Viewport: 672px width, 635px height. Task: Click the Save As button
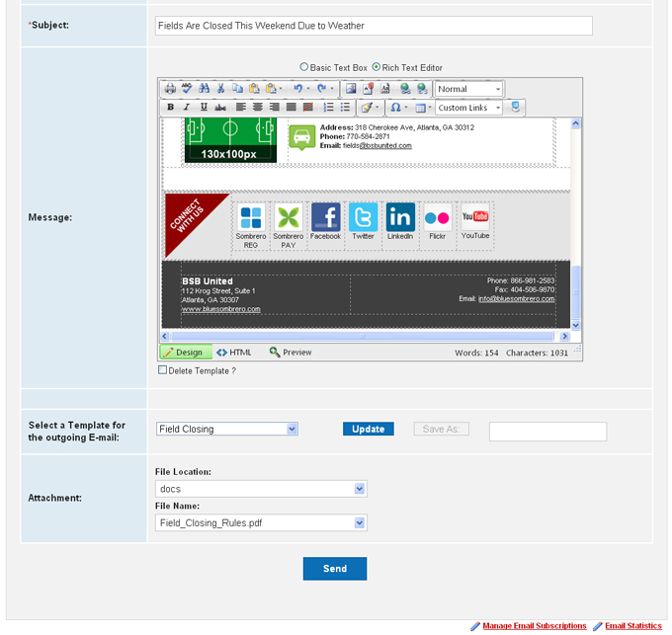pos(441,429)
